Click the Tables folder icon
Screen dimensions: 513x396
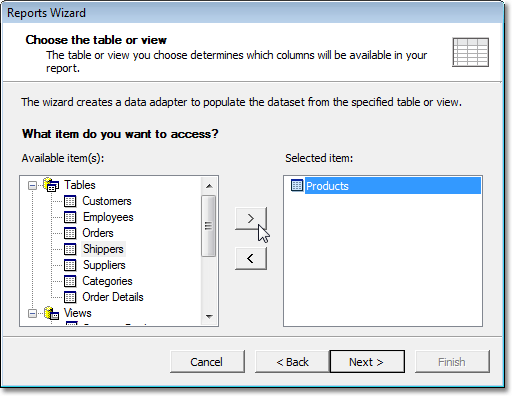pos(51,185)
